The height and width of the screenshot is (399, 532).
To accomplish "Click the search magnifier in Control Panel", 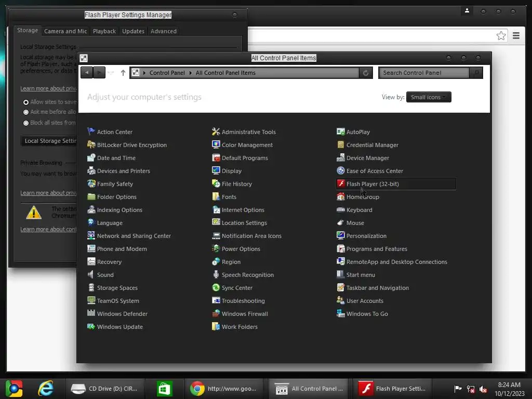I will (476, 73).
